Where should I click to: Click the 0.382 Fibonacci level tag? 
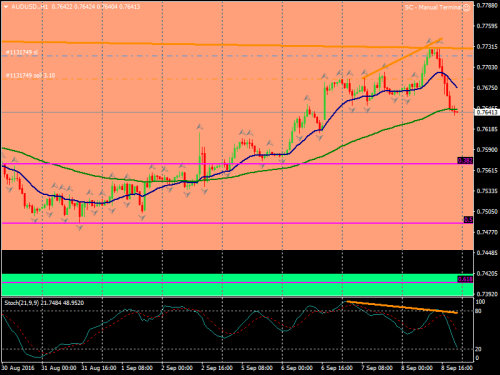click(x=465, y=161)
